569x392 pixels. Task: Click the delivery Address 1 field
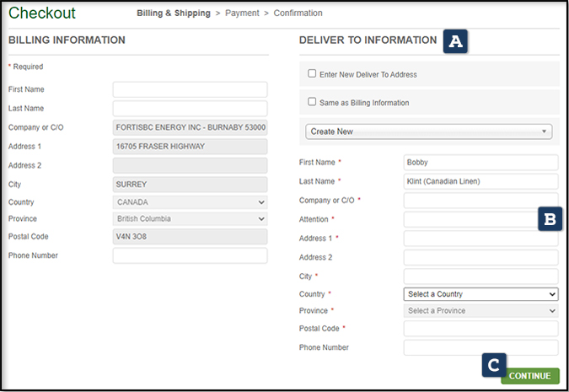(x=480, y=239)
